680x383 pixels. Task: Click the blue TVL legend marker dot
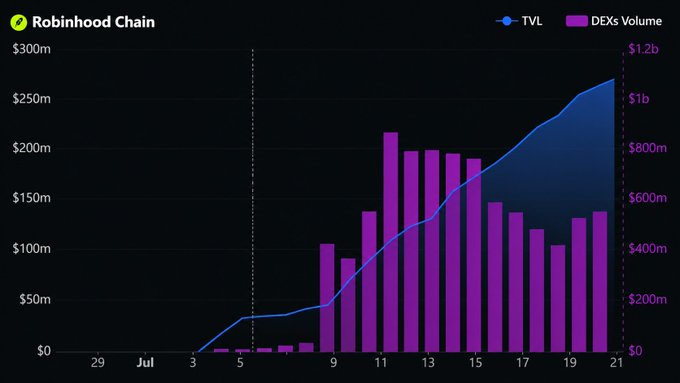tap(507, 21)
